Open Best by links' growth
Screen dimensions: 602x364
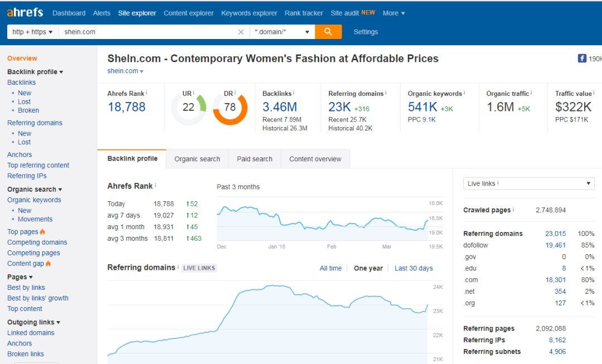pos(38,298)
